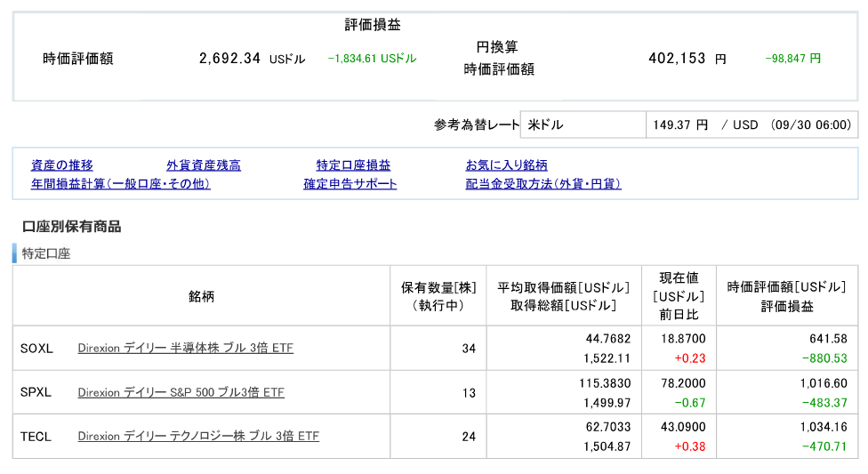Open the お気に入り銘柄 link
Screen dimensions: 868x474
[x=507, y=165]
